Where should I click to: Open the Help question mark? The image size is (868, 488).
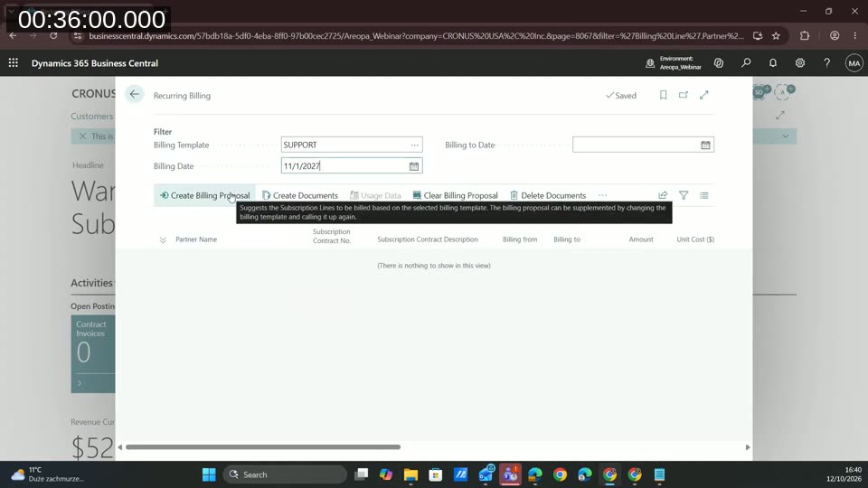pyautogui.click(x=827, y=63)
